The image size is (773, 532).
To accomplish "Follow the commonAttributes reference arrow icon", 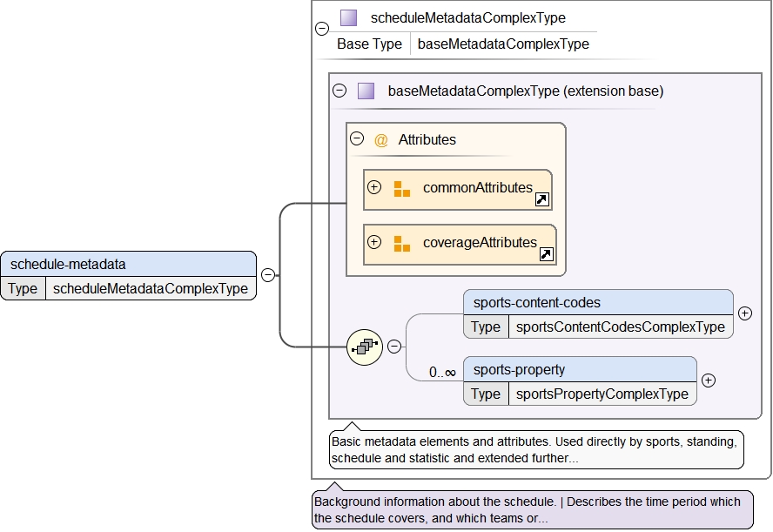I will pyautogui.click(x=541, y=200).
